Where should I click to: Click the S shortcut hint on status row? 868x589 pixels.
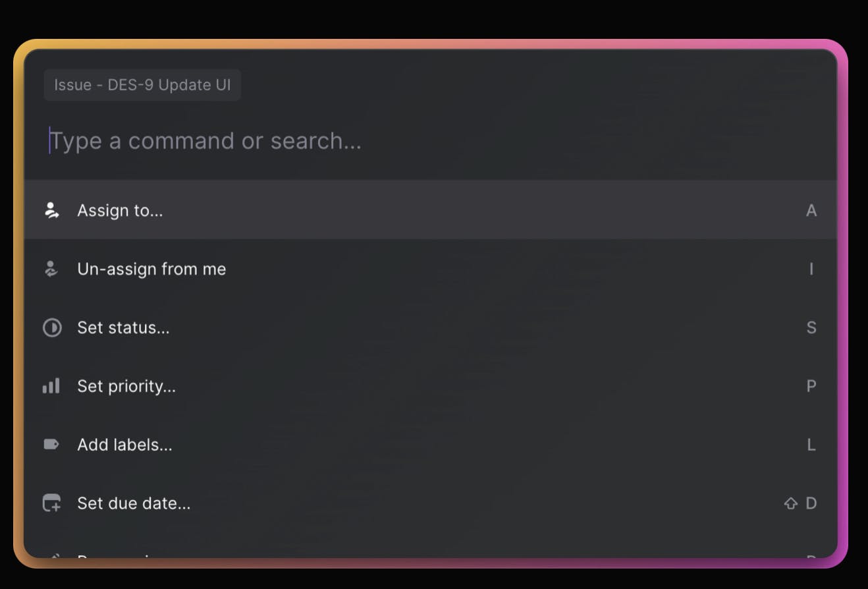pyautogui.click(x=811, y=327)
